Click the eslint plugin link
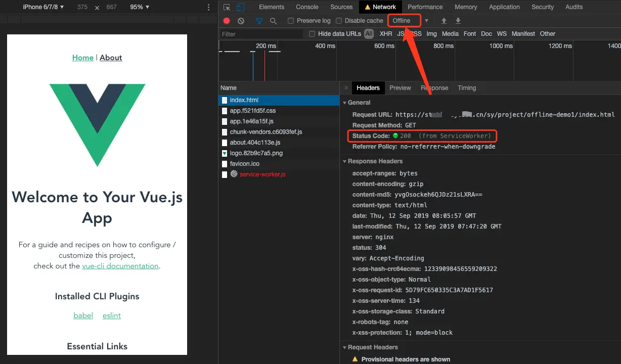This screenshot has height=364, width=621. (x=112, y=315)
